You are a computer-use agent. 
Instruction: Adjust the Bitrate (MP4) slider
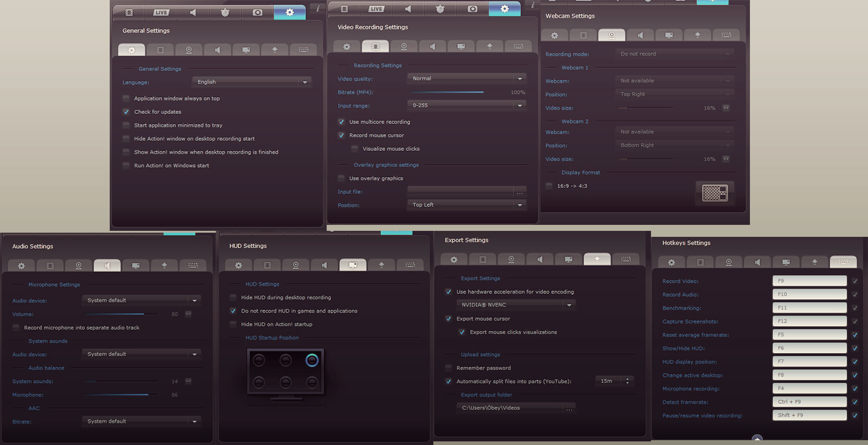tap(447, 92)
